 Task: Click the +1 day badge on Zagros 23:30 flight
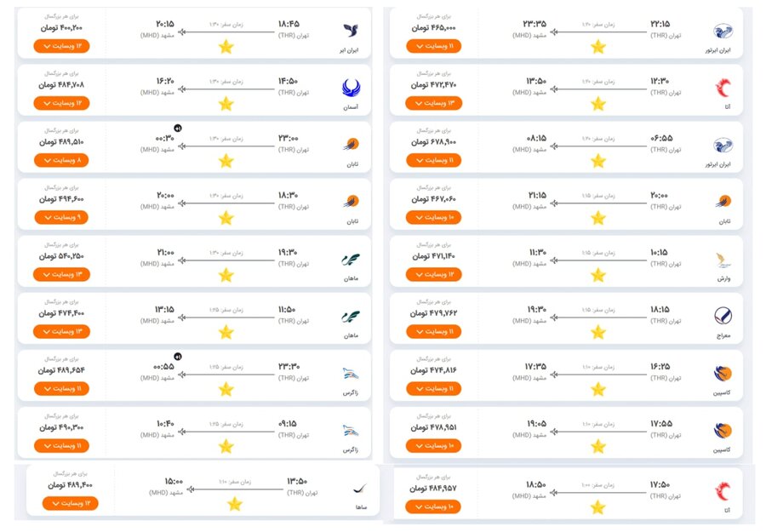[178, 356]
